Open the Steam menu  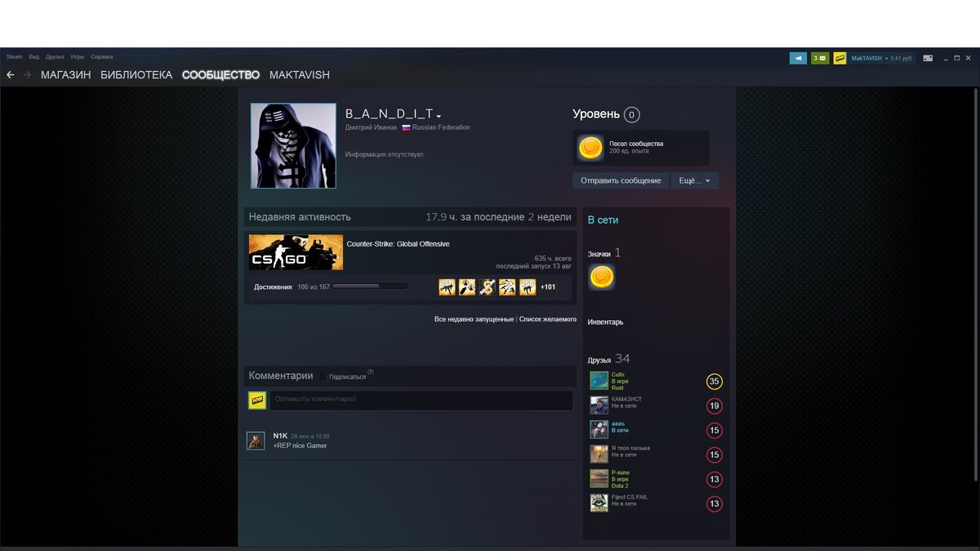pyautogui.click(x=15, y=57)
